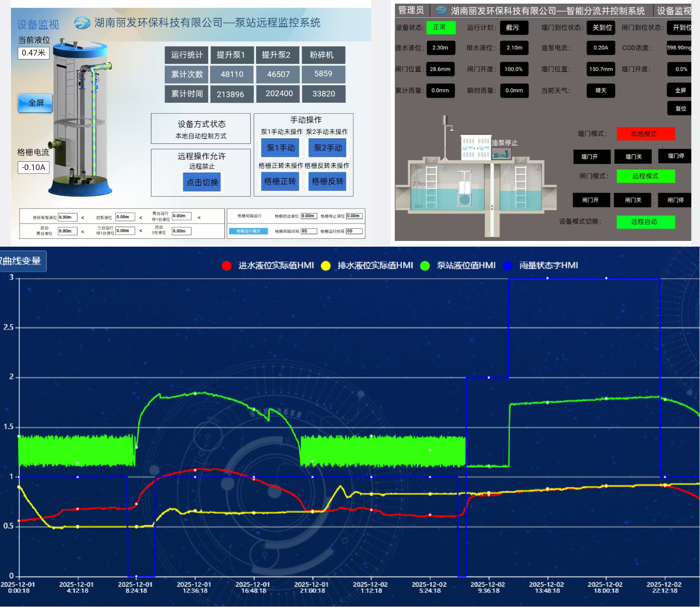The image size is (700, 607).
Task: Click the 停所有泵液位 input field
Action: point(67,217)
